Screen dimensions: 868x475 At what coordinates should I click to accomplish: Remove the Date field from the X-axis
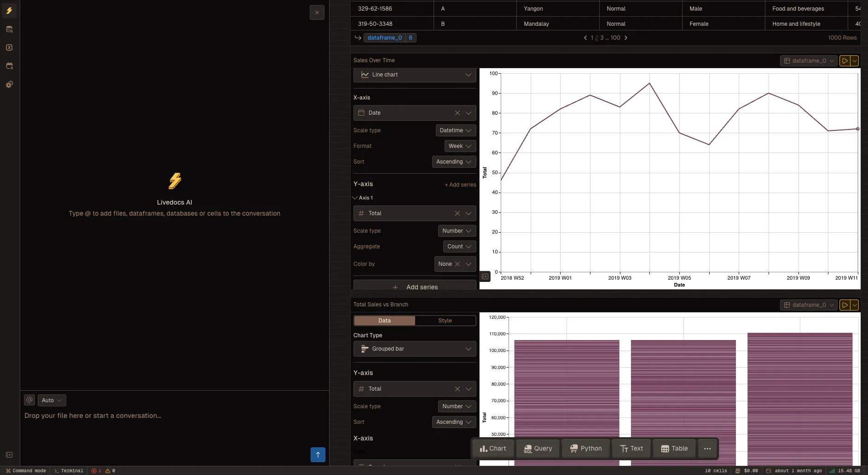pyautogui.click(x=457, y=113)
